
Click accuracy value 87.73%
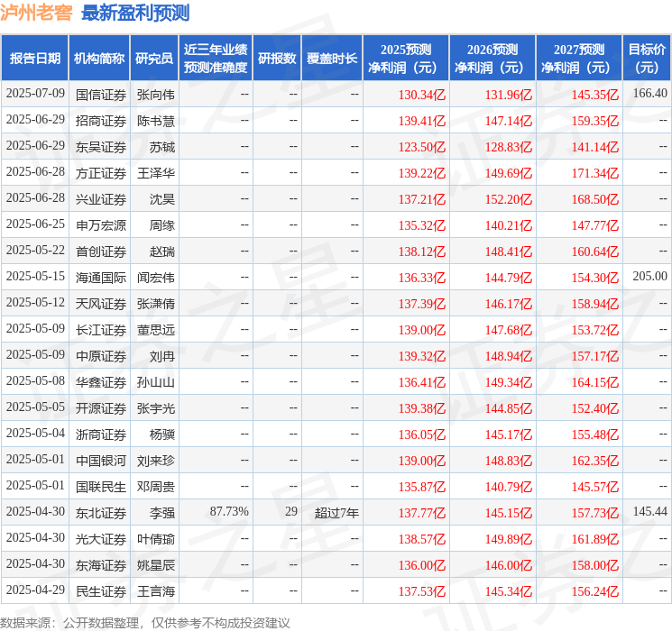tap(229, 511)
